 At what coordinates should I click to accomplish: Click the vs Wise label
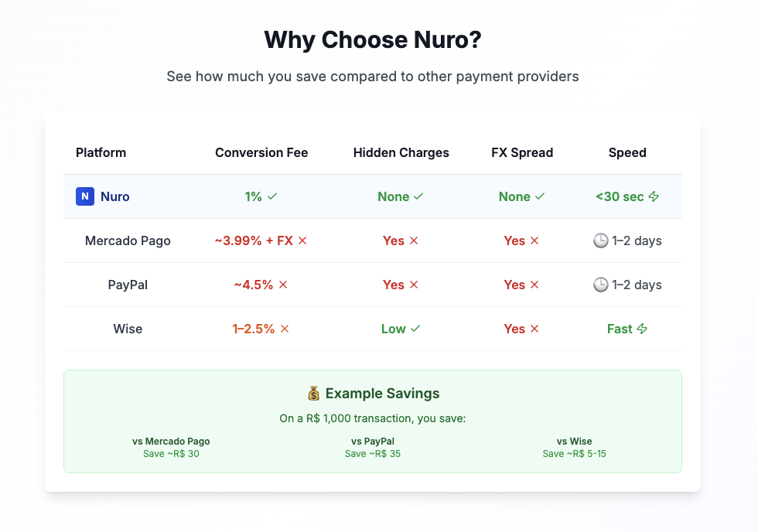click(574, 442)
